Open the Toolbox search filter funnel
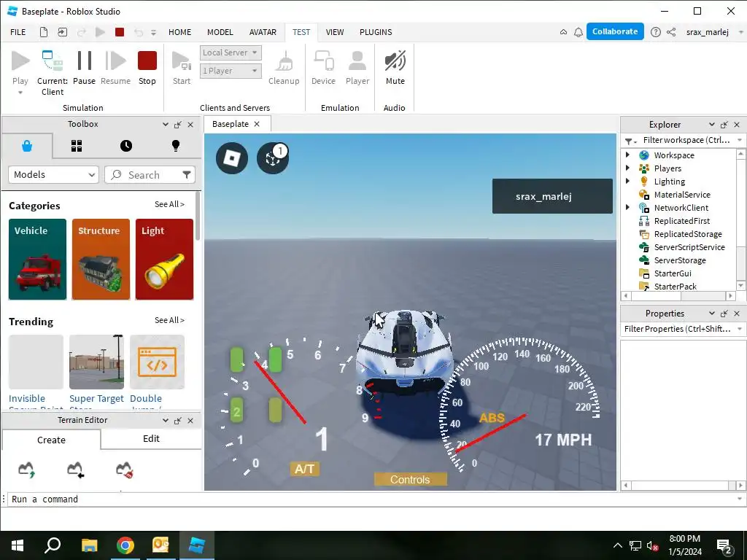This screenshot has height=560, width=747. (187, 175)
